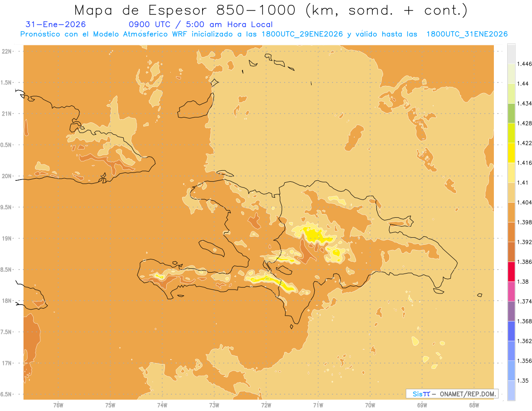Click the colorbar value 1.428

point(524,123)
